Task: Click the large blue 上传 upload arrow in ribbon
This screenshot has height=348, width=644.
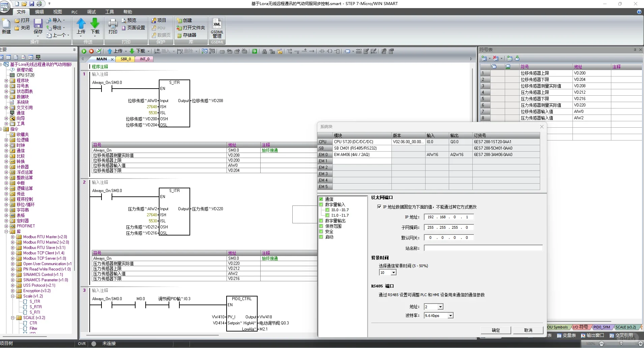Action: coord(81,23)
